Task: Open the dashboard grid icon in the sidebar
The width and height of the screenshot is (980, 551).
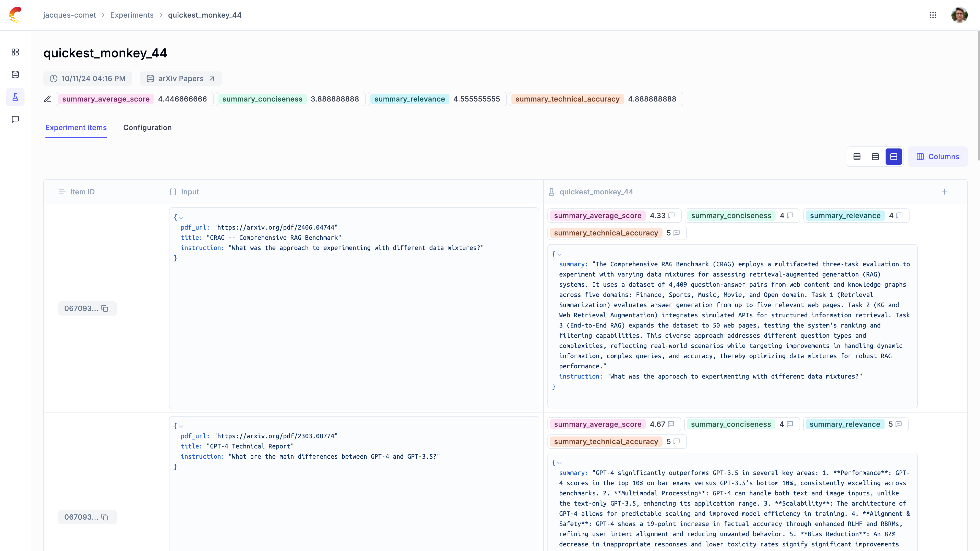Action: coord(15,52)
